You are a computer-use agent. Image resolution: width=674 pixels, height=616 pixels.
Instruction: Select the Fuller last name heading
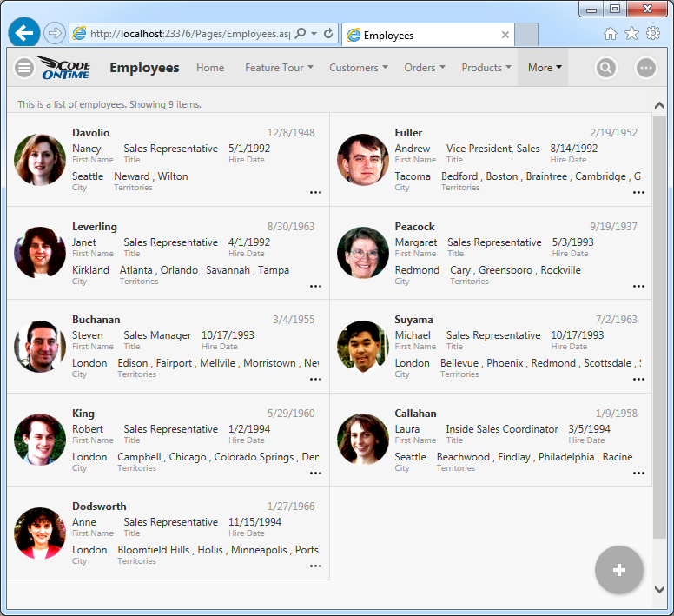coord(408,132)
